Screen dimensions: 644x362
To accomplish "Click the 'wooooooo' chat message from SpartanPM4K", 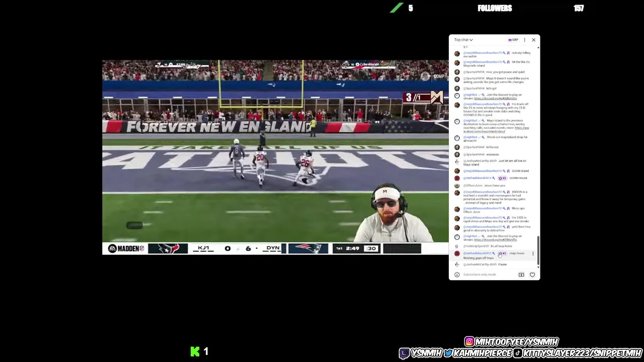I will click(x=493, y=154).
